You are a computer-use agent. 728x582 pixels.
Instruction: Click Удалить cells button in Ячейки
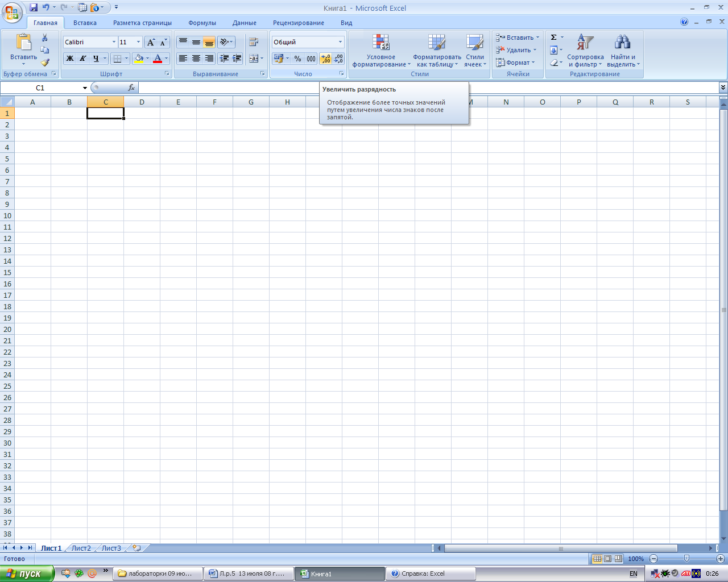516,50
